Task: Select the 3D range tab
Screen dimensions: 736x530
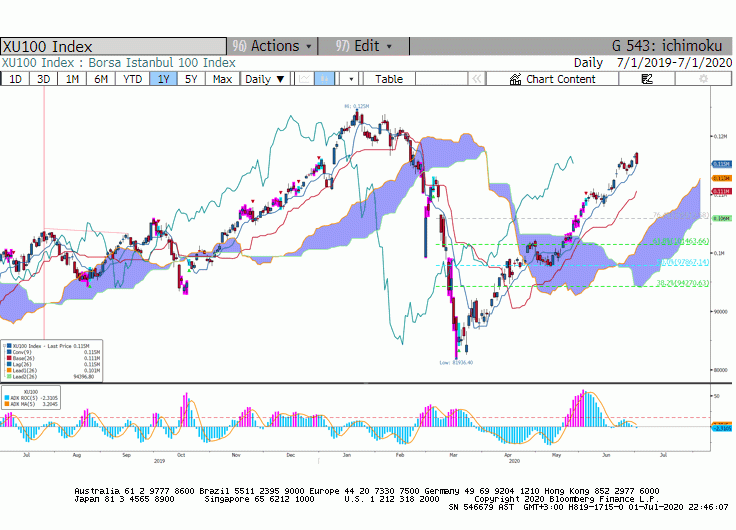Action: click(x=43, y=79)
